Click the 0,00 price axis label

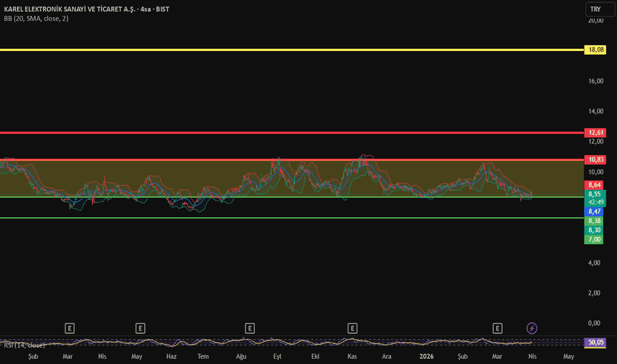594,323
